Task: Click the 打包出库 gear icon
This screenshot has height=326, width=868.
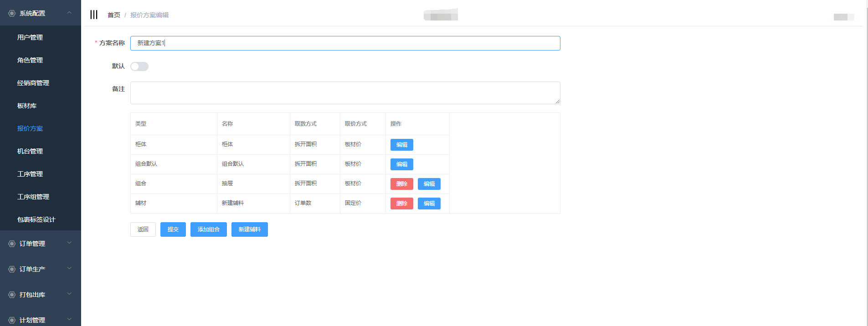Action: (x=12, y=295)
